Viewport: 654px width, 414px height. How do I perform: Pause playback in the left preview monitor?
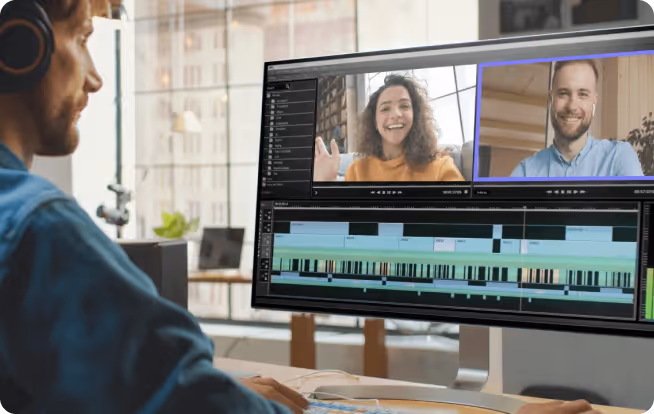click(x=389, y=192)
